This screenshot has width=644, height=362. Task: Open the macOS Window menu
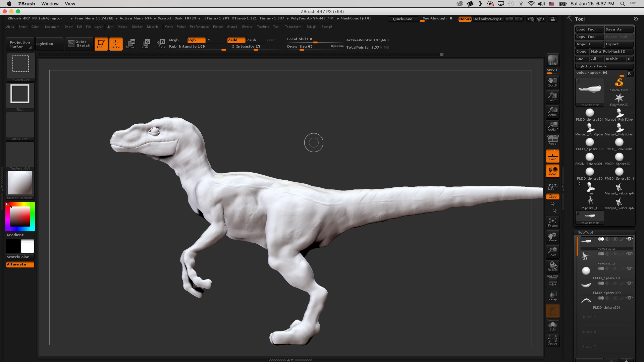point(50,4)
